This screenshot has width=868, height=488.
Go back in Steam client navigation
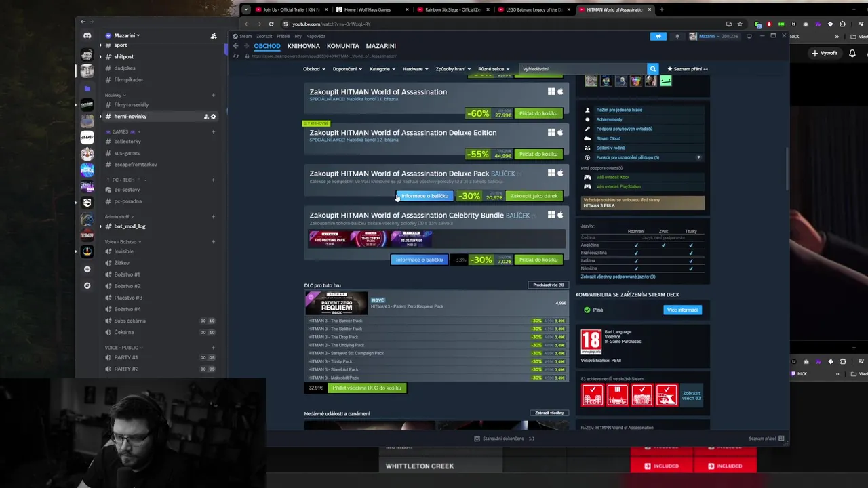pos(235,46)
